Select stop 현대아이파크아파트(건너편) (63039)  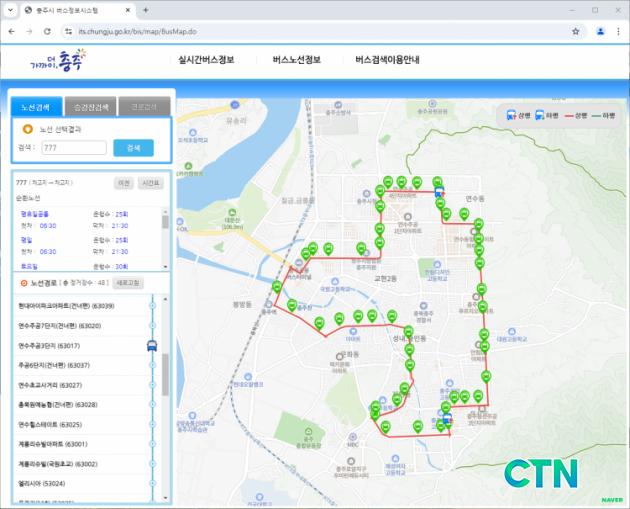tap(66, 306)
